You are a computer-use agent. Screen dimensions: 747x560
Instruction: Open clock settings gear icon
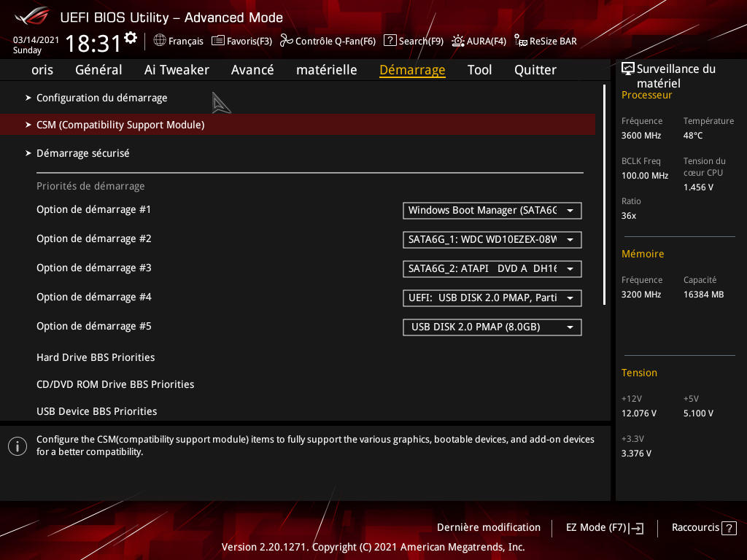[131, 38]
